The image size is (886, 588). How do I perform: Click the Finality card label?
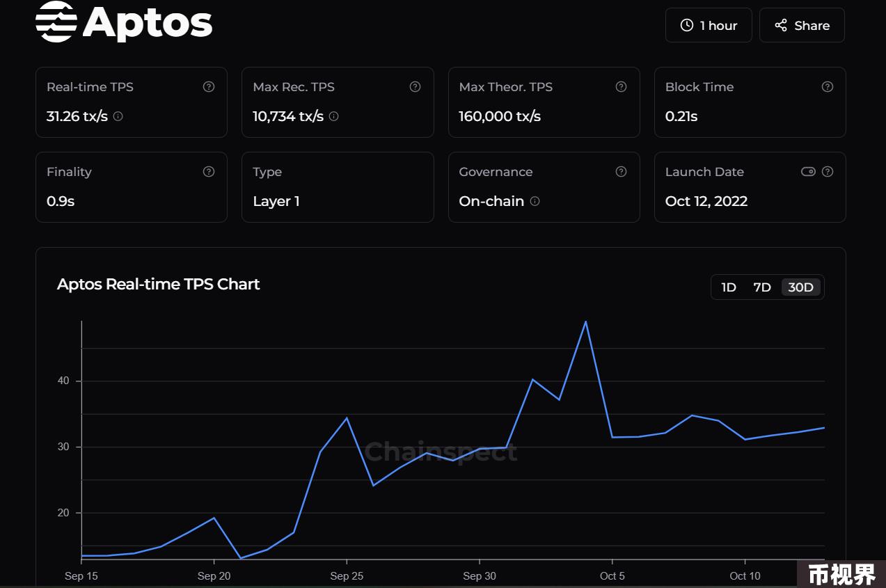coord(69,172)
